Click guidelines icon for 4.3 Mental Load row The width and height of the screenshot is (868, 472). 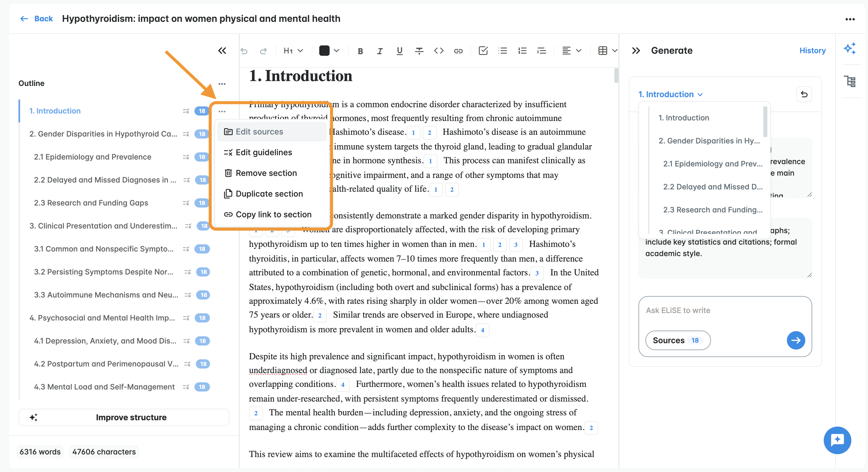tap(186, 387)
